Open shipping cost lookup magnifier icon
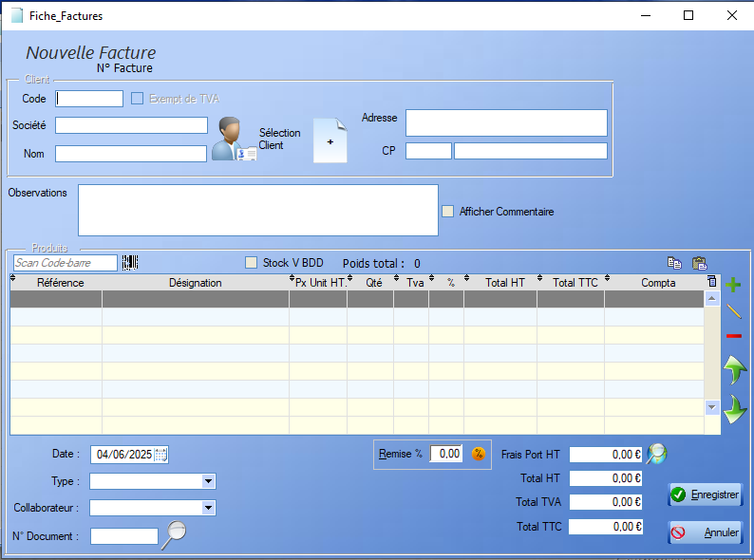754x560 pixels. [x=656, y=454]
